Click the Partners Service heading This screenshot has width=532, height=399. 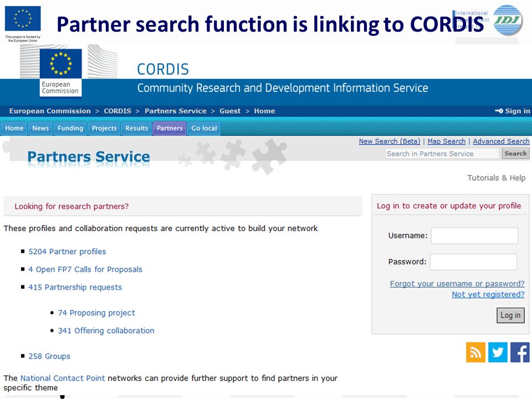(89, 157)
